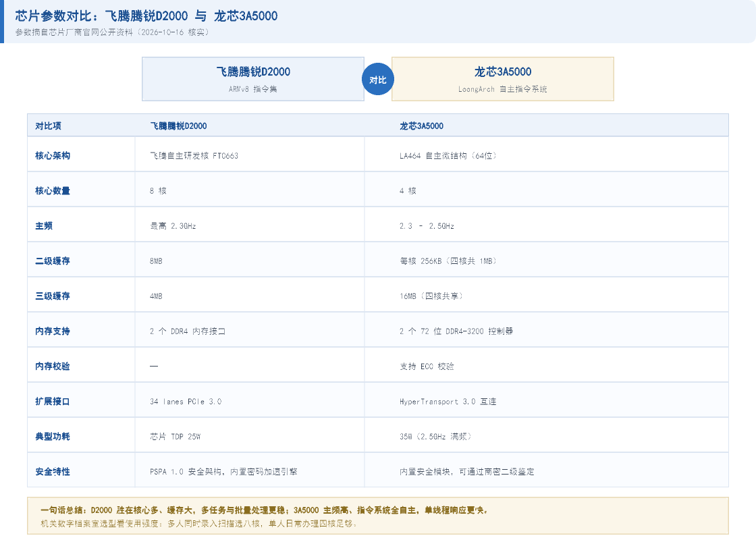
Task: Click the 机关数字档案室选型 advice line
Action: (x=198, y=524)
